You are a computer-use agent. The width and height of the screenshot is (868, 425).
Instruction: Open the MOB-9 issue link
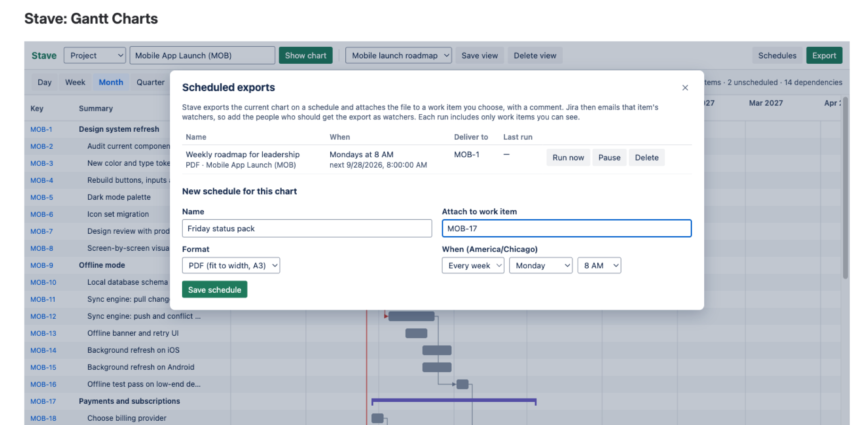click(x=42, y=265)
